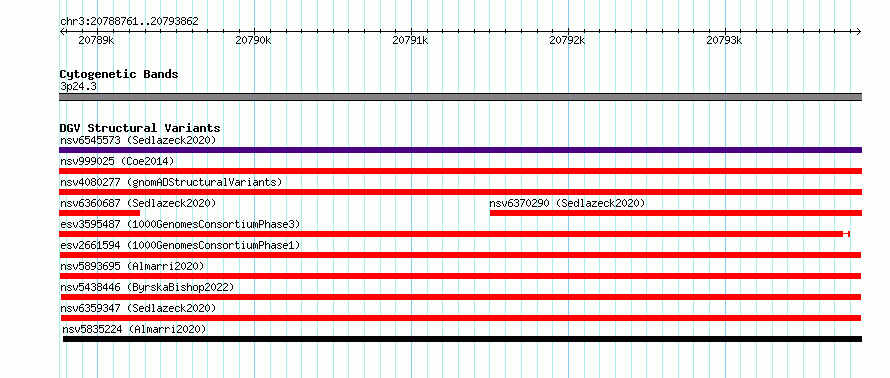This screenshot has width=890, height=378.
Task: Select the short red nsv6360687 bar
Action: 99,213
